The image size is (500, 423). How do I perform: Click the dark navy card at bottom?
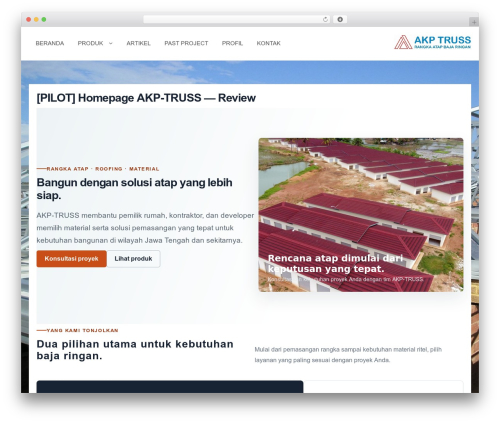(x=170, y=387)
